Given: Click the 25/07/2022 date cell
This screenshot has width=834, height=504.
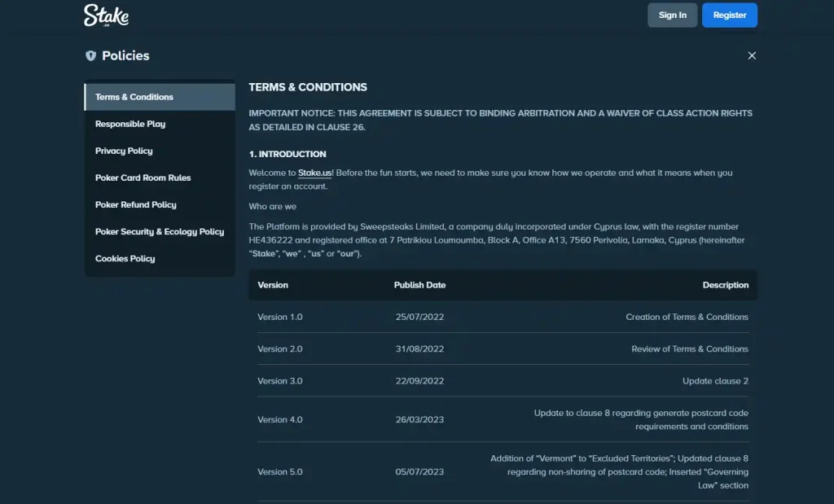Looking at the screenshot, I should click(419, 317).
